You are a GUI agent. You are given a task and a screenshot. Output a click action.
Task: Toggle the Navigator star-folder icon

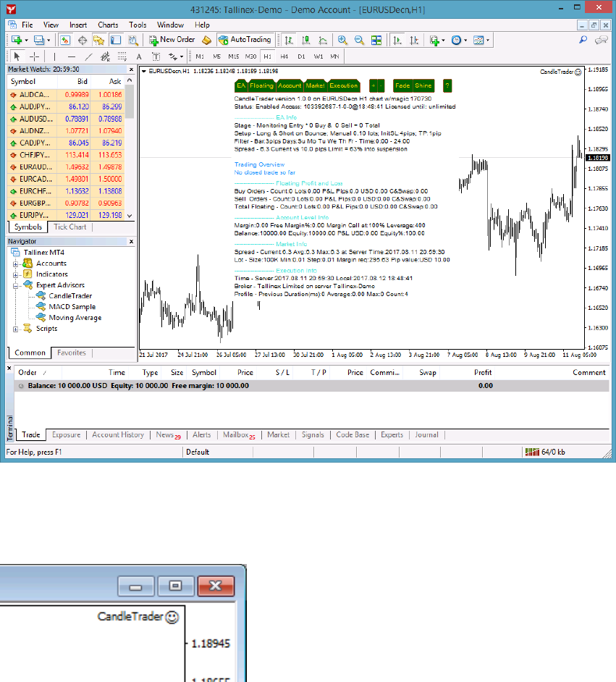click(98, 40)
